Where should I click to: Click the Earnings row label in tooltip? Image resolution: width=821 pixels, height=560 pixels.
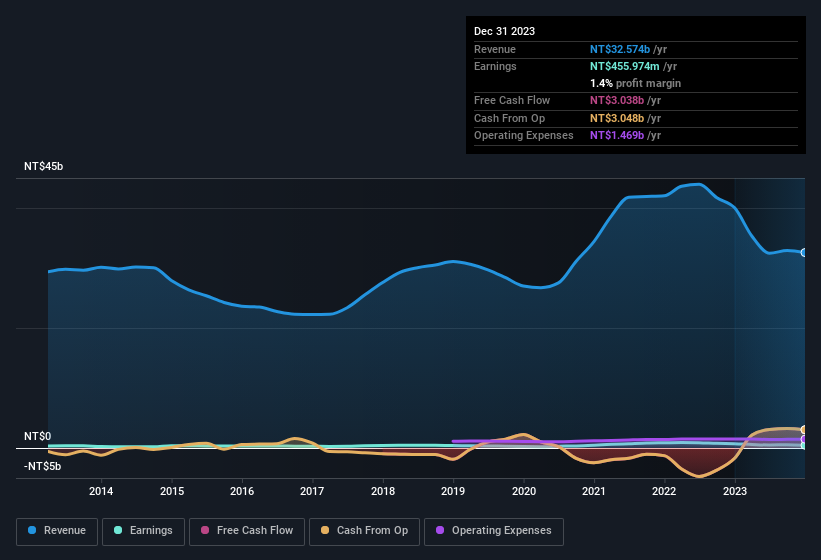[495, 66]
